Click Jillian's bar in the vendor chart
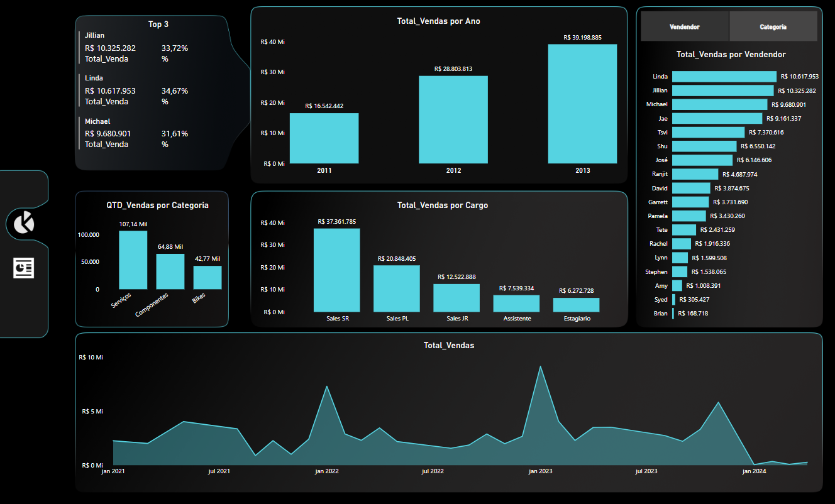This screenshot has height=504, width=835. click(723, 90)
